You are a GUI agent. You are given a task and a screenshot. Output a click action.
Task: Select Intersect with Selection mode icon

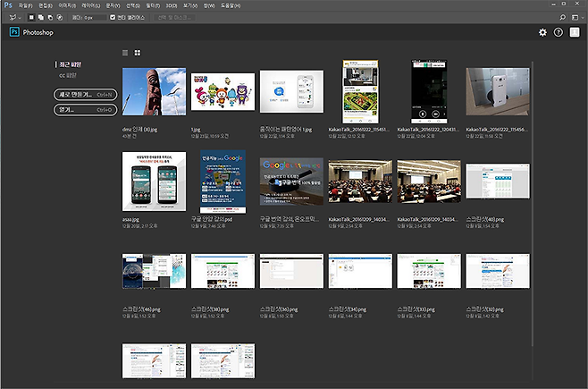tap(59, 17)
